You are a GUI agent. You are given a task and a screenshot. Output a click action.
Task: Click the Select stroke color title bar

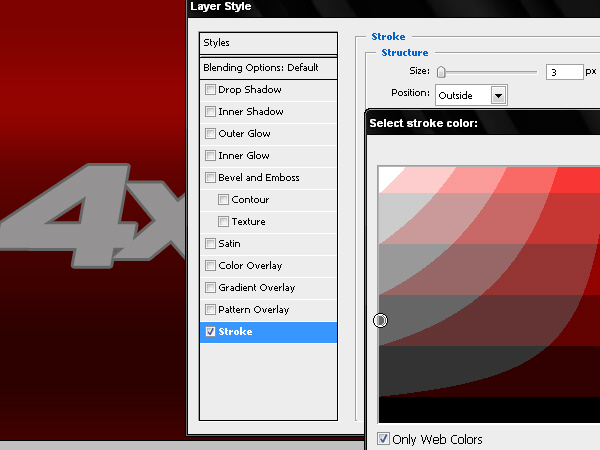pyautogui.click(x=483, y=123)
